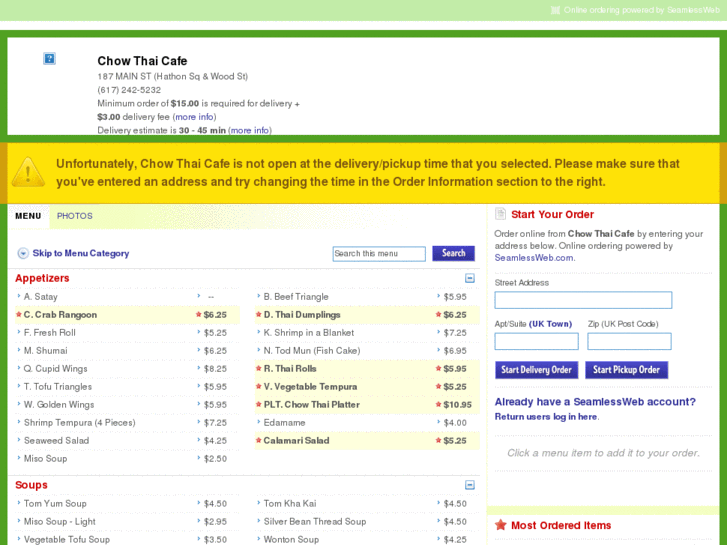Focus the Zip (UK Post Code) field
727x545 pixels.
coord(629,341)
